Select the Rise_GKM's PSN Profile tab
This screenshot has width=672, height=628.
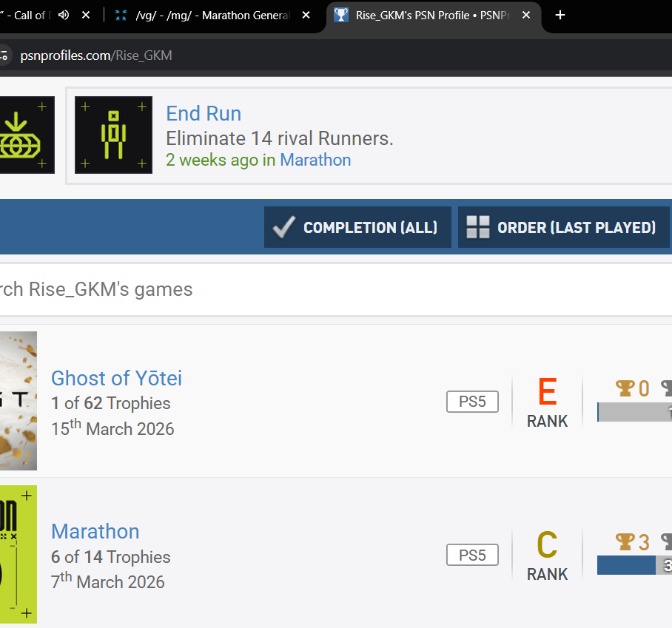tap(433, 16)
